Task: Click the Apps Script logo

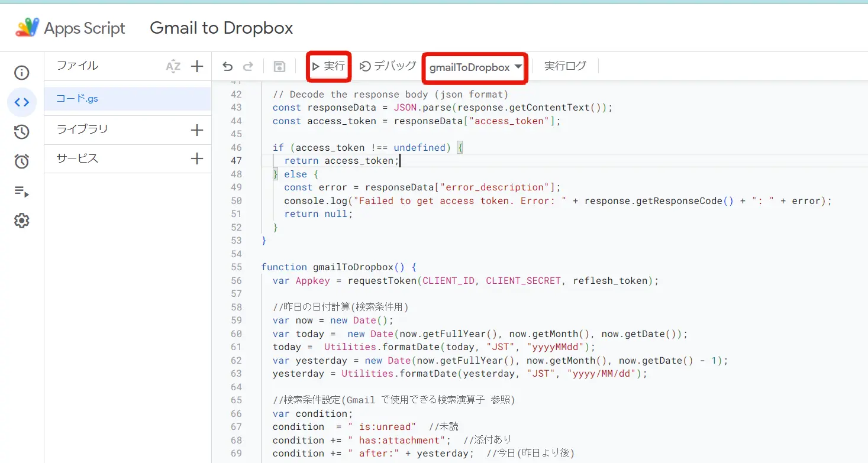Action: [x=27, y=28]
